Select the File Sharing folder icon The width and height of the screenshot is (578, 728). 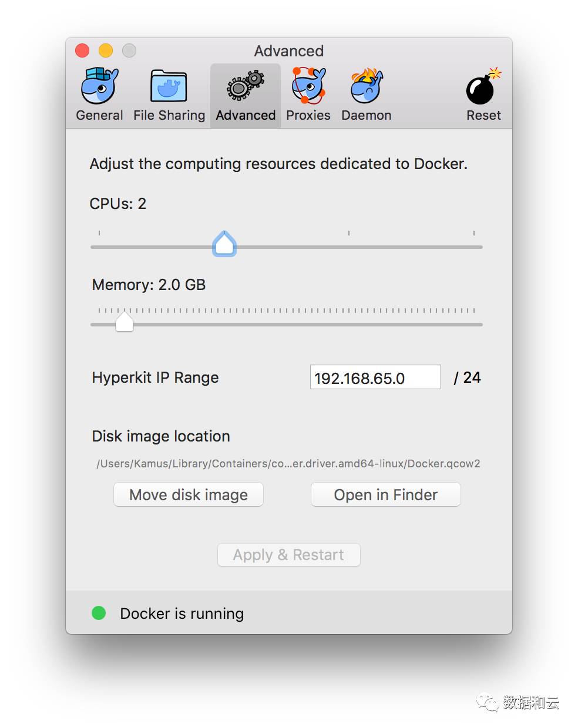click(x=169, y=86)
